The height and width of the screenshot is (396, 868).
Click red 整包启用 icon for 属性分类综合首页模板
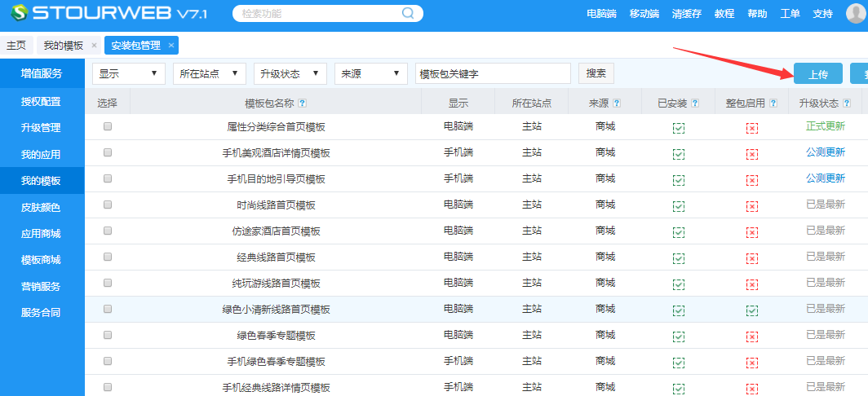pyautogui.click(x=751, y=128)
